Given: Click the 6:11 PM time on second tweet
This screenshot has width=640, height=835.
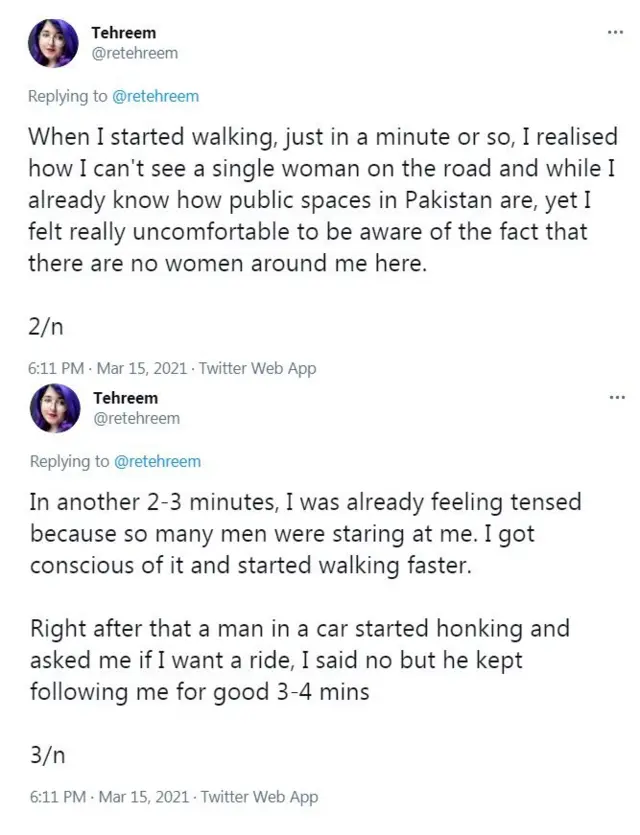Looking at the screenshot, I should [59, 797].
